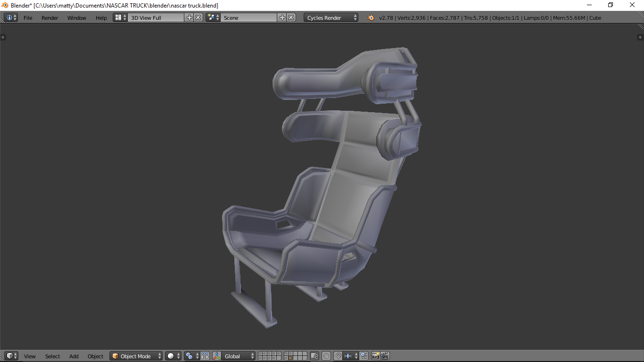Open the Help menu

[x=101, y=18]
